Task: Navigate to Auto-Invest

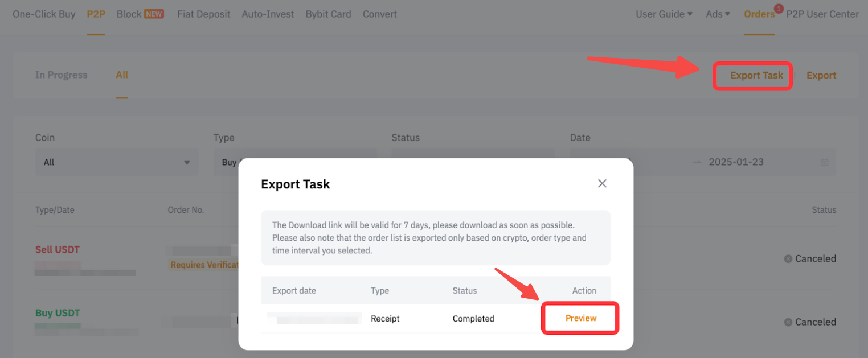Action: pyautogui.click(x=268, y=14)
